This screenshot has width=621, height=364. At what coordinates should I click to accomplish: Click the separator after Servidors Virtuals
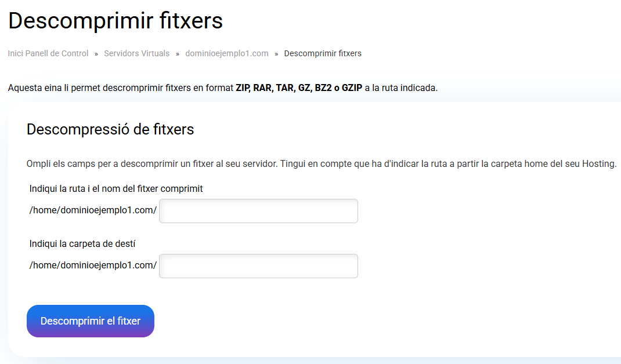[x=178, y=54]
